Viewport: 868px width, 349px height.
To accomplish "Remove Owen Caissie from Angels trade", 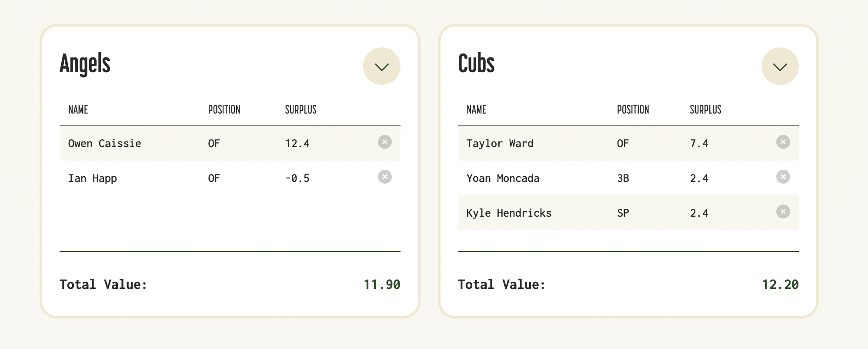I will click(384, 142).
